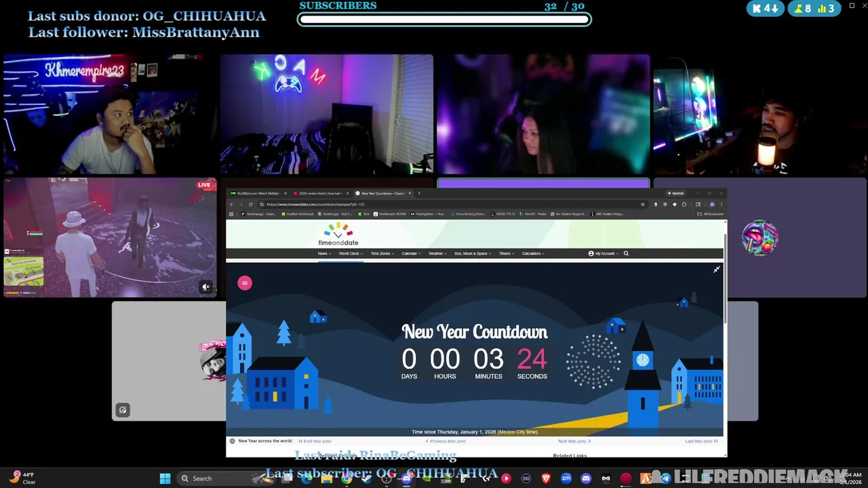This screenshot has width=868, height=488.
Task: Expand the Calendar menu
Action: click(x=411, y=253)
